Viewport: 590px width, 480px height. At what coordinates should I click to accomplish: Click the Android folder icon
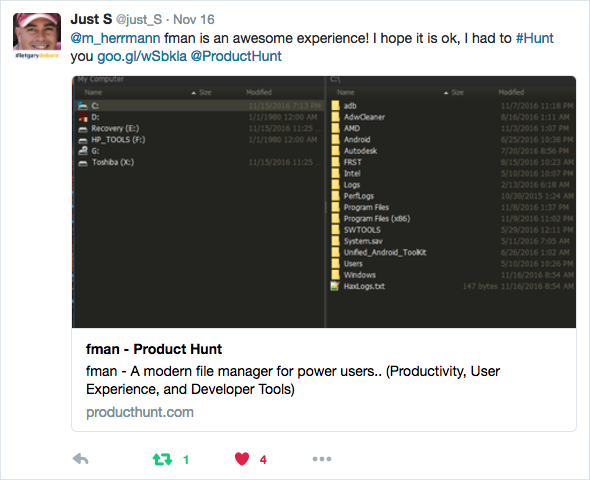(335, 140)
